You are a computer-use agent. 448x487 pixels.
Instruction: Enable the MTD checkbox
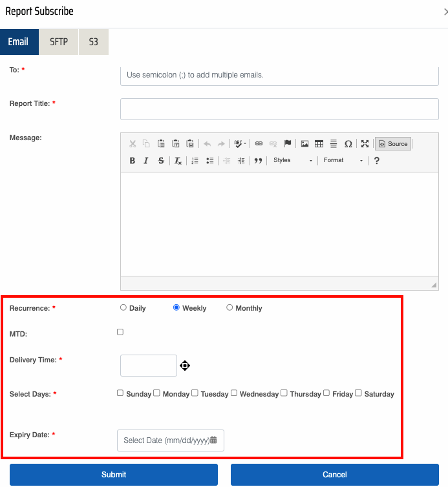[x=120, y=332]
